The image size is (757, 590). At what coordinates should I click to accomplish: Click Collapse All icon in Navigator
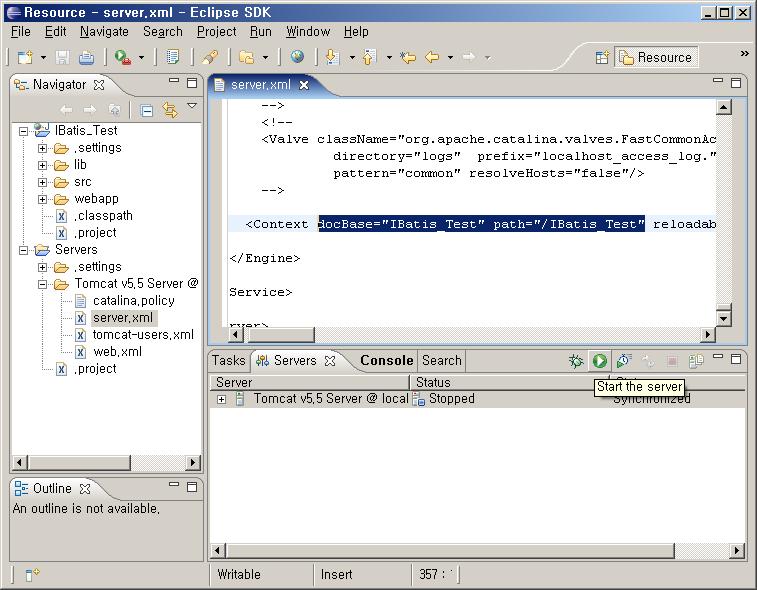(146, 111)
